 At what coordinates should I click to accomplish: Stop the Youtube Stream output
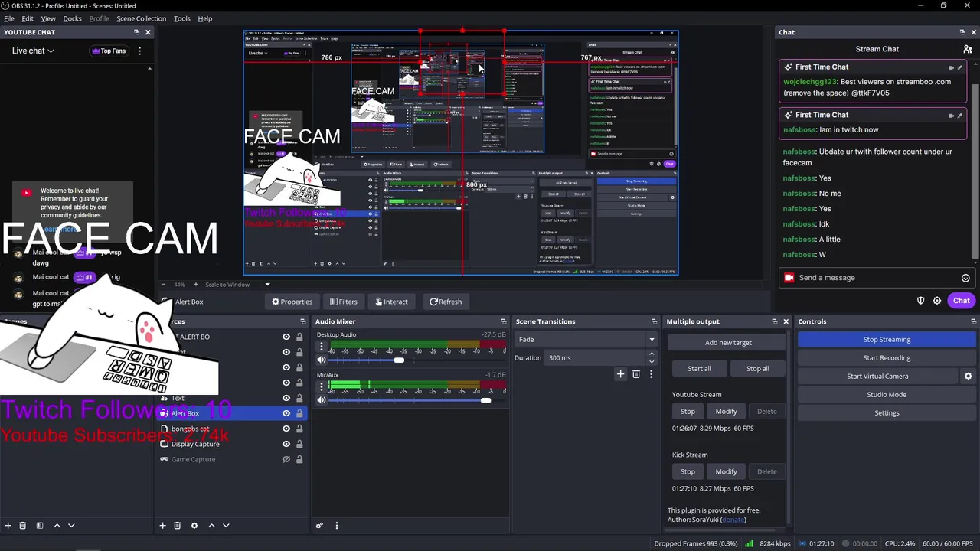click(x=688, y=412)
